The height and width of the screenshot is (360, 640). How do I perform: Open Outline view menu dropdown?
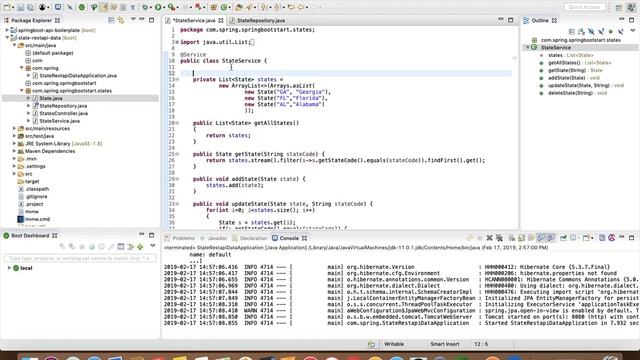[633, 31]
